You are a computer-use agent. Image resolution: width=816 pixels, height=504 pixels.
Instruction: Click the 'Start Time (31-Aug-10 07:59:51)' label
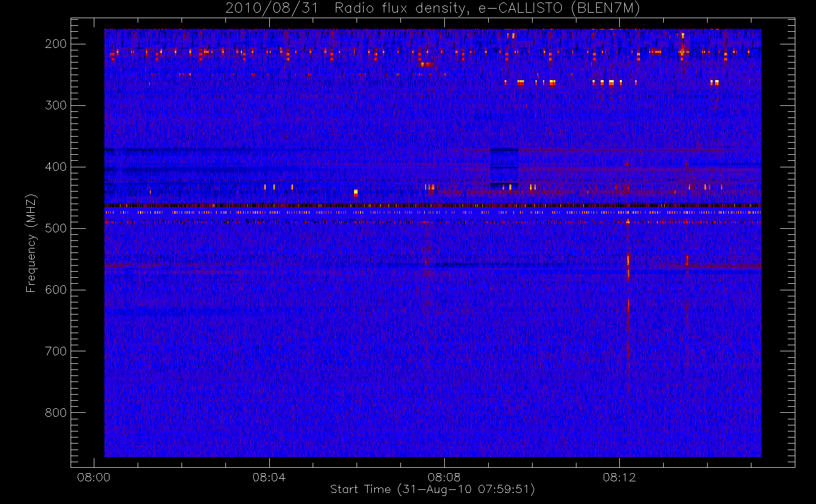432,489
